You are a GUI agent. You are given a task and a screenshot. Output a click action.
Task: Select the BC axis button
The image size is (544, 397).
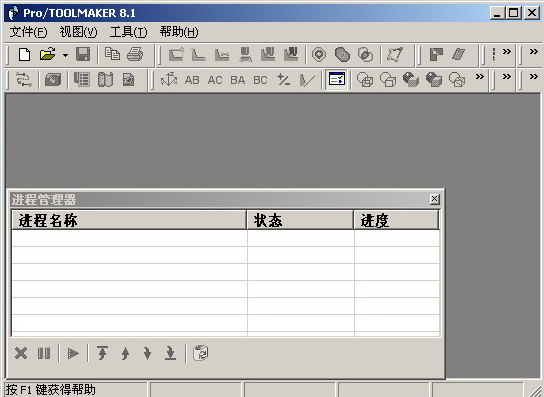click(x=260, y=80)
